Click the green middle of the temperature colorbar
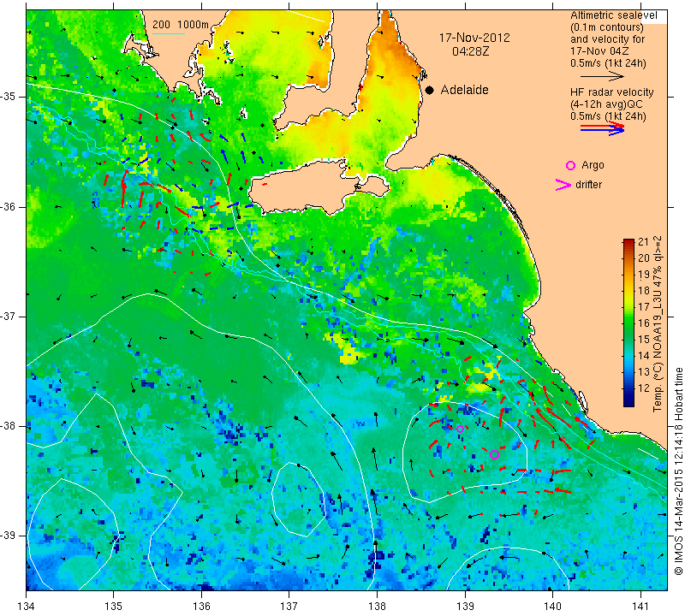The width and height of the screenshot is (685, 616). click(x=628, y=323)
